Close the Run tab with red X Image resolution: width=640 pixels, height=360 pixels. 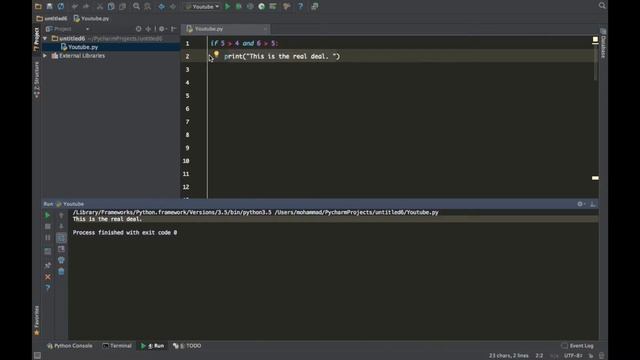coord(47,277)
